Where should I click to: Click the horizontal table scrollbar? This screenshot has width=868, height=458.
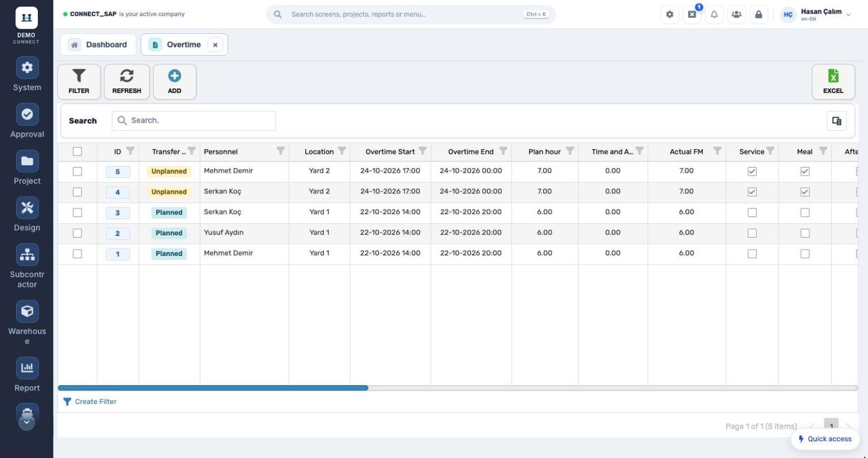213,388
